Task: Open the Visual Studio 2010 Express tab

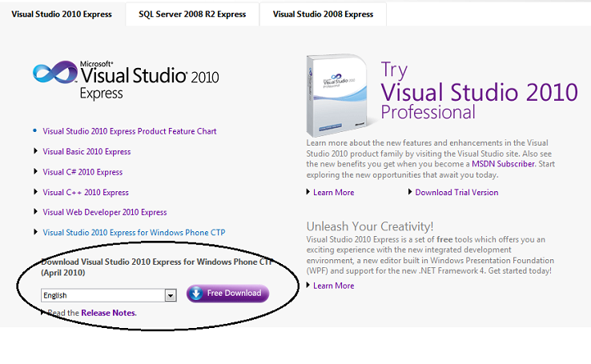Action: click(62, 14)
